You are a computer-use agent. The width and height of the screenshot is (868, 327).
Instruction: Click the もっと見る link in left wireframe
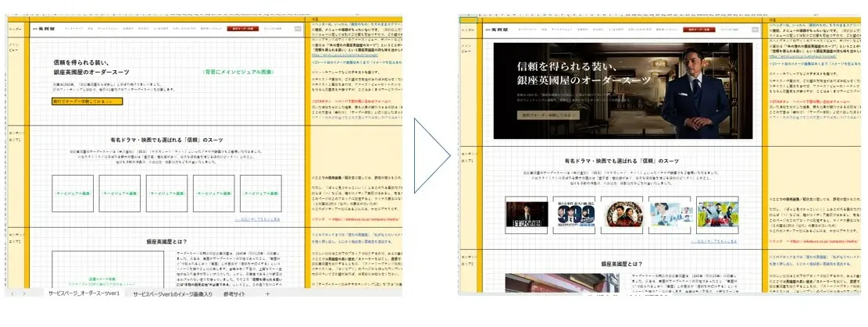(x=256, y=219)
